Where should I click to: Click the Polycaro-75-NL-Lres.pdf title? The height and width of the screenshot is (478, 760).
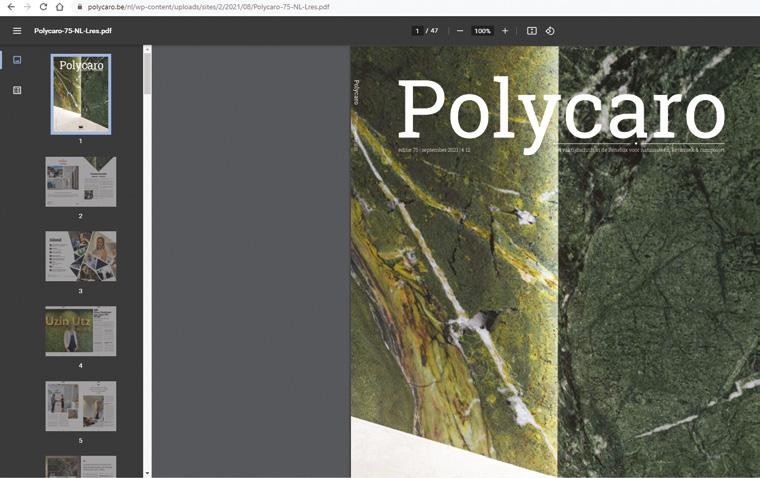click(73, 31)
